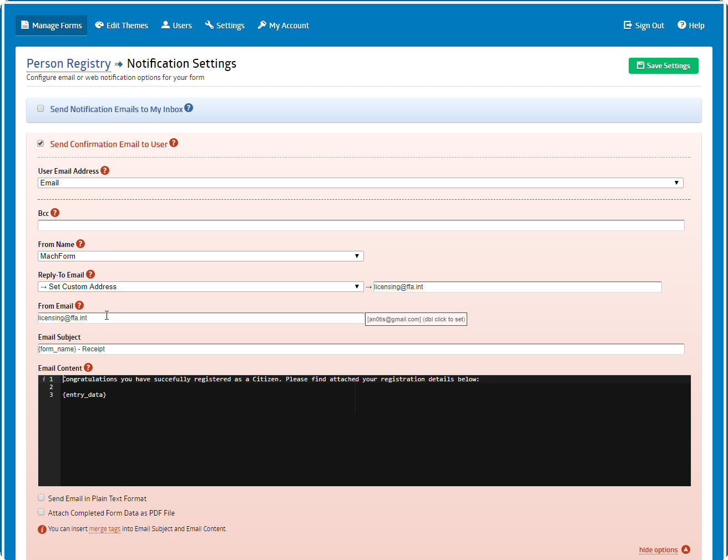The width and height of the screenshot is (728, 560).
Task: Show help for From Email field
Action: click(79, 305)
